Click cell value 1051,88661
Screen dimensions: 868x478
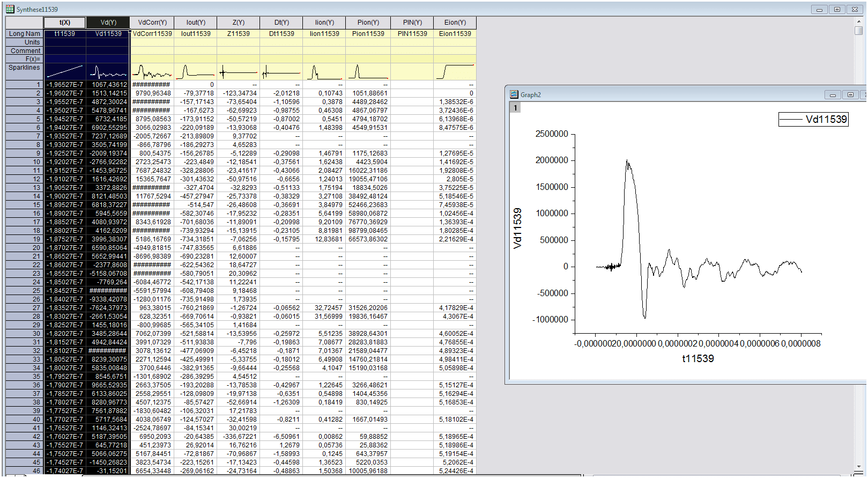368,93
